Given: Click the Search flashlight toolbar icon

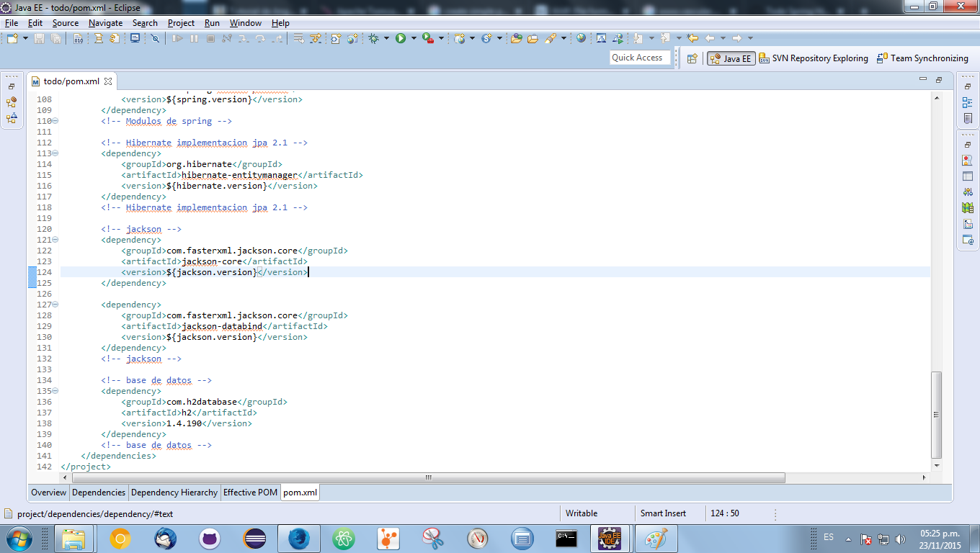Looking at the screenshot, I should [551, 38].
